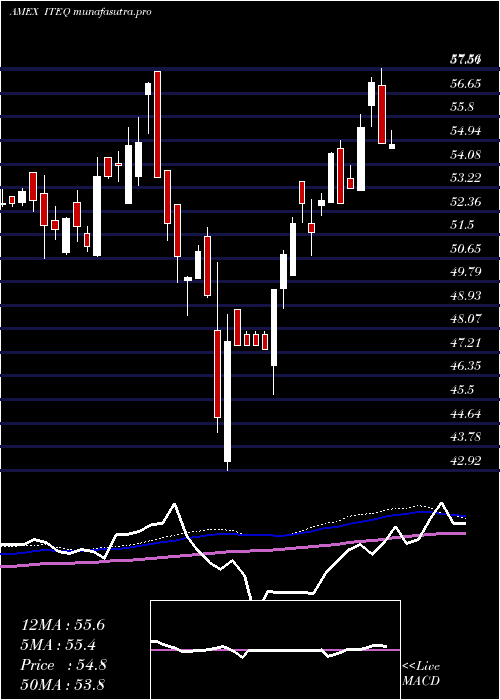
Task: Click the 47.21 price axis label
Action: tap(466, 342)
